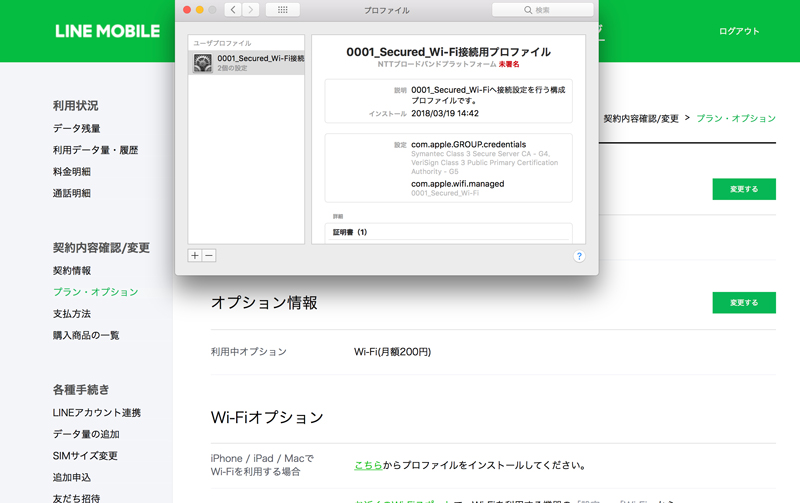Open 契約情報 in sidebar
This screenshot has width=800, height=503.
71,271
